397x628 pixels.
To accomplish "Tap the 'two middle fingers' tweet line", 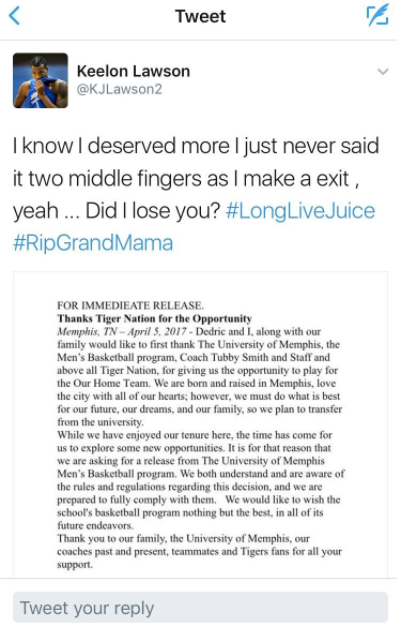I will 186,178.
